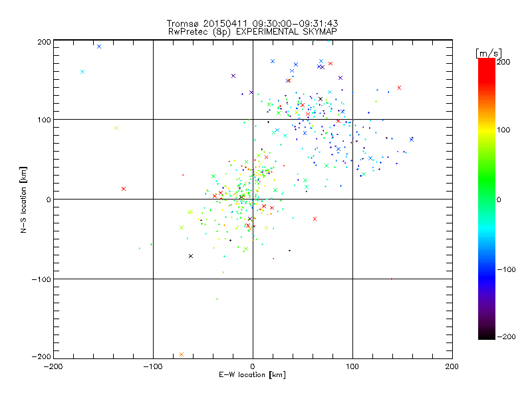Screen dimensions: 532x399
Task: Click the green band of the colorbar
Action: click(x=487, y=180)
